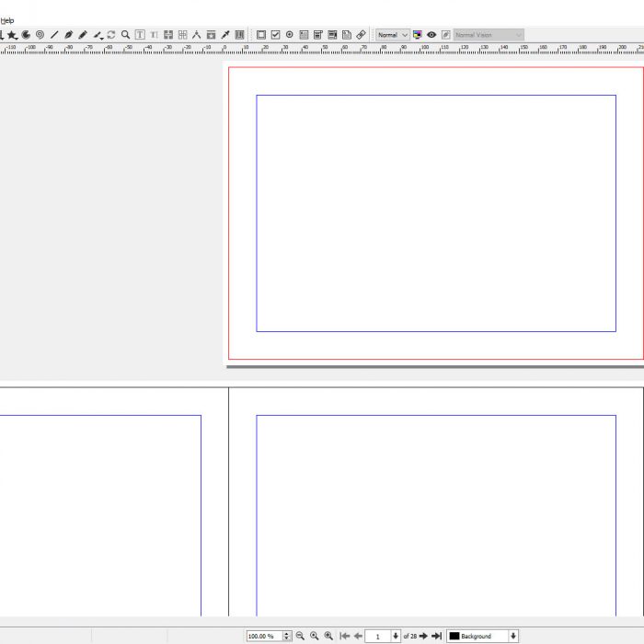
Task: Select the Bezier curve pen tool
Action: coord(68,35)
